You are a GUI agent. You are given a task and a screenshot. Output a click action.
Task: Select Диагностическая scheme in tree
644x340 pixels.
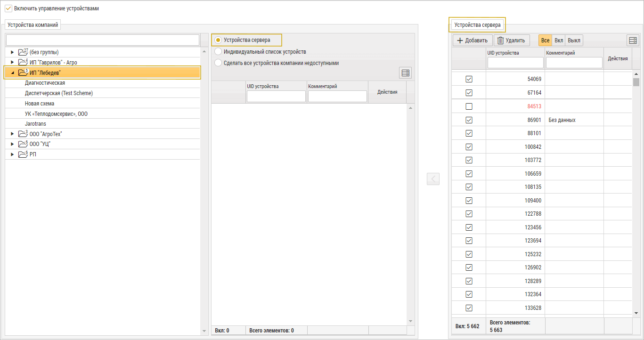pos(45,83)
